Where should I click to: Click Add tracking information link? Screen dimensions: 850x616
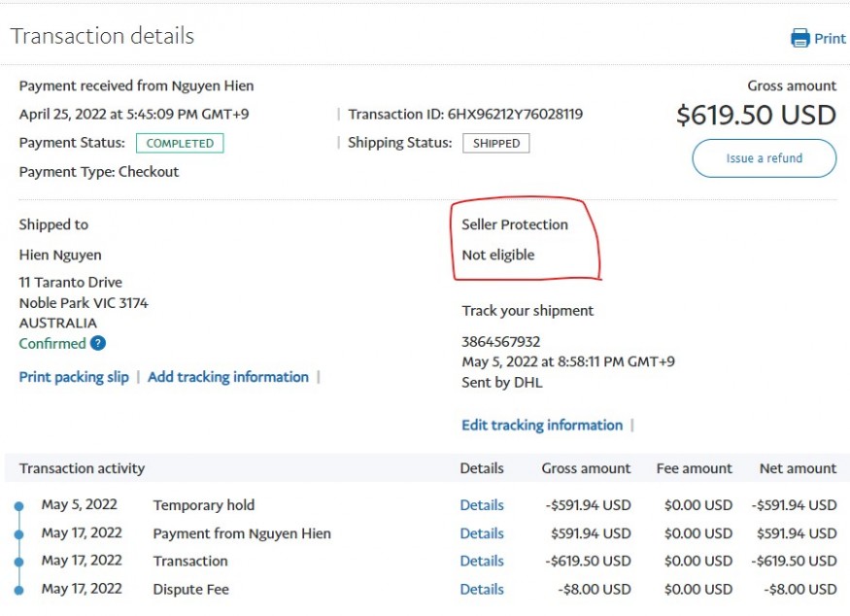228,377
